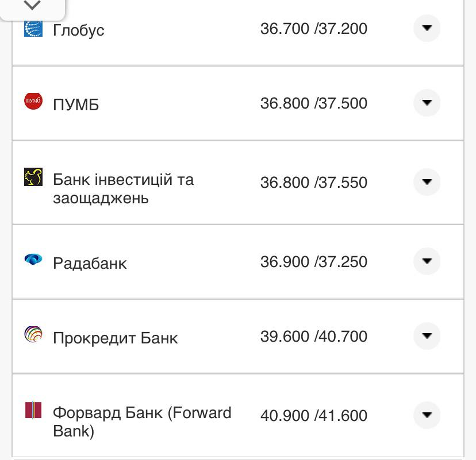Expand the ПУМБ rate details
Screen dimensions: 476x460
pyautogui.click(x=427, y=103)
